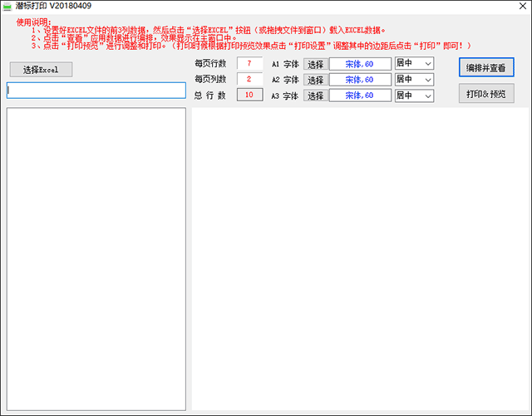The width and height of the screenshot is (532, 416).
Task: Click the 每页行数 label
Action: click(x=210, y=63)
